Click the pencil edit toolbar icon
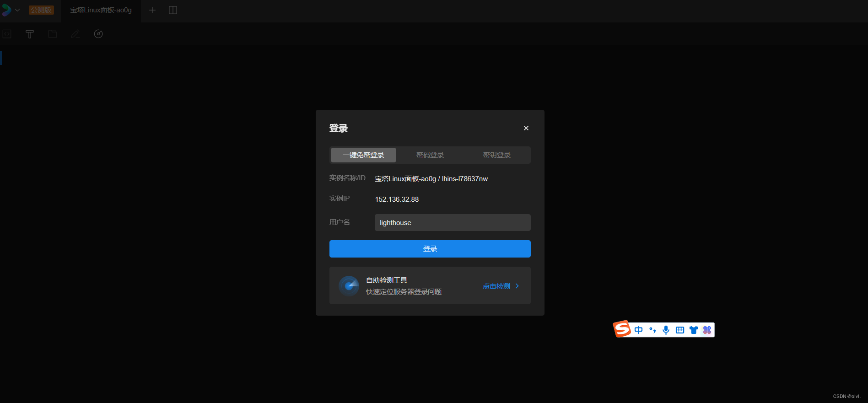The image size is (868, 403). pyautogui.click(x=75, y=34)
